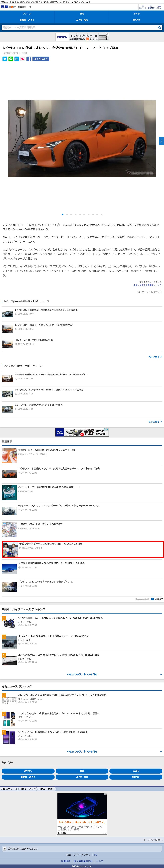Open the Myページ icon
This screenshot has width=164, height=868.
pos(143,7)
